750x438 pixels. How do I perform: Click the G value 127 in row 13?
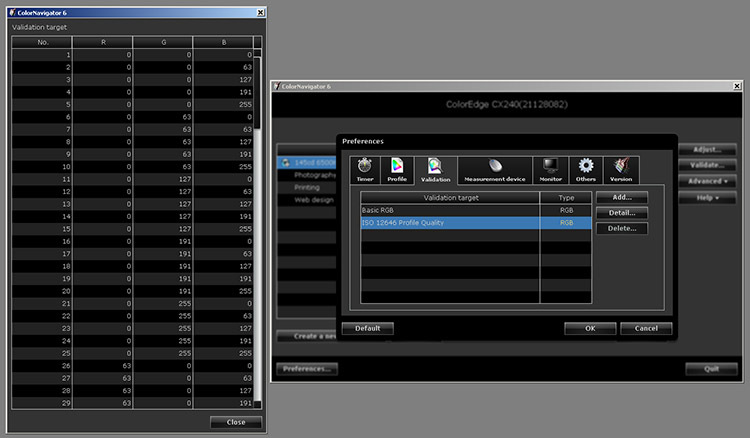pyautogui.click(x=185, y=204)
